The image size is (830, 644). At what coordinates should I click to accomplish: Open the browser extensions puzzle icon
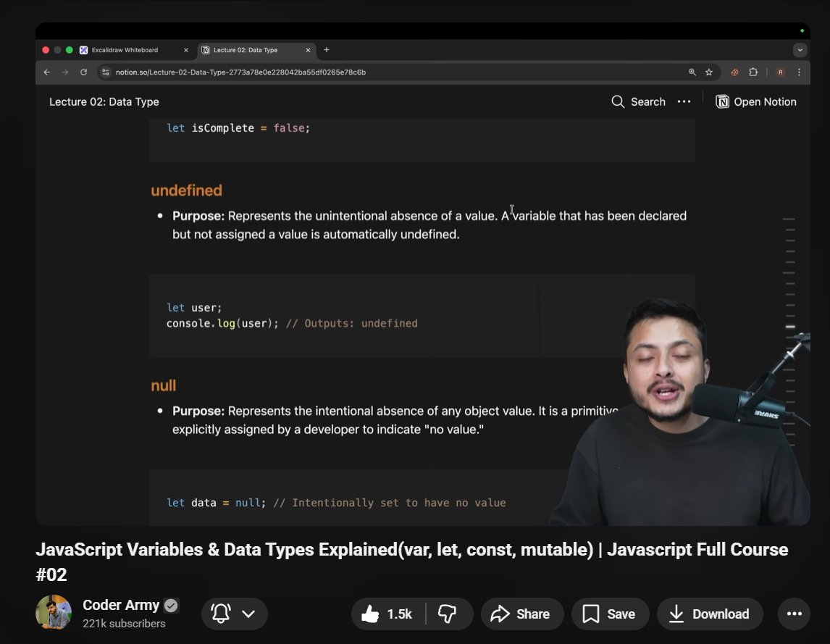(x=753, y=72)
